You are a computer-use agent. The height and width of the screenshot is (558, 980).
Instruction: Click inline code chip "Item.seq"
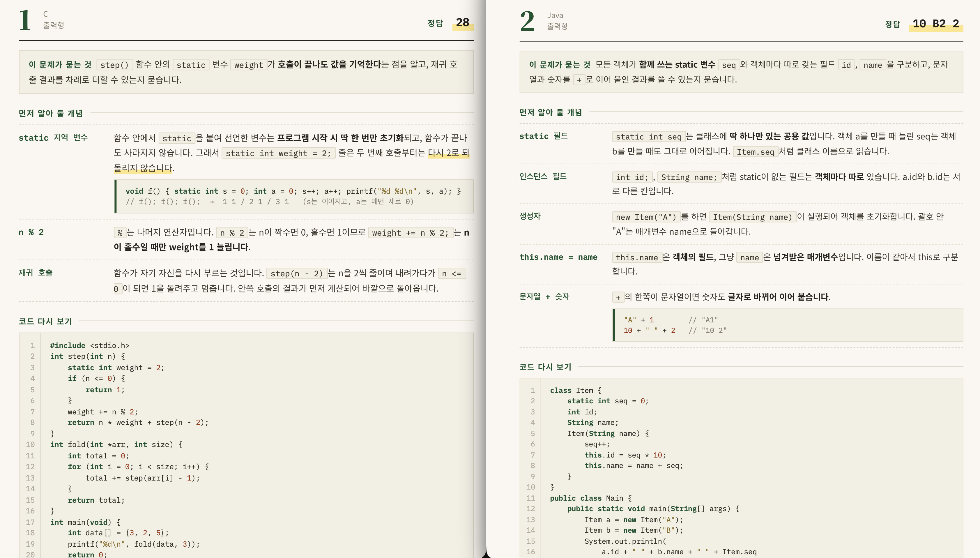coord(755,152)
